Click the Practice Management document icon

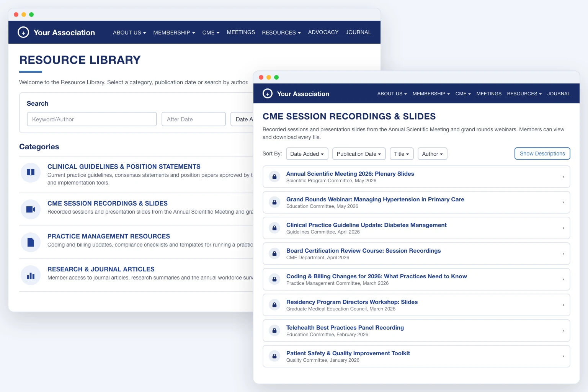(31, 242)
